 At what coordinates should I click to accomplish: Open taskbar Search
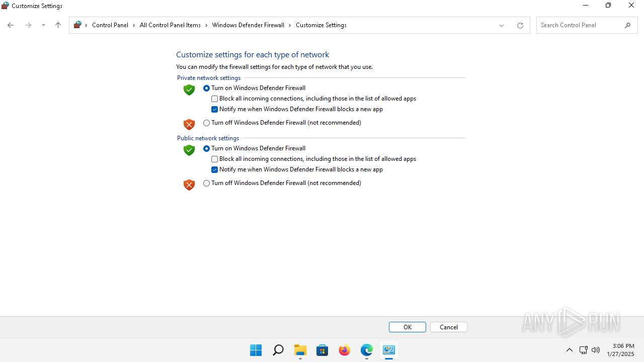pos(278,350)
